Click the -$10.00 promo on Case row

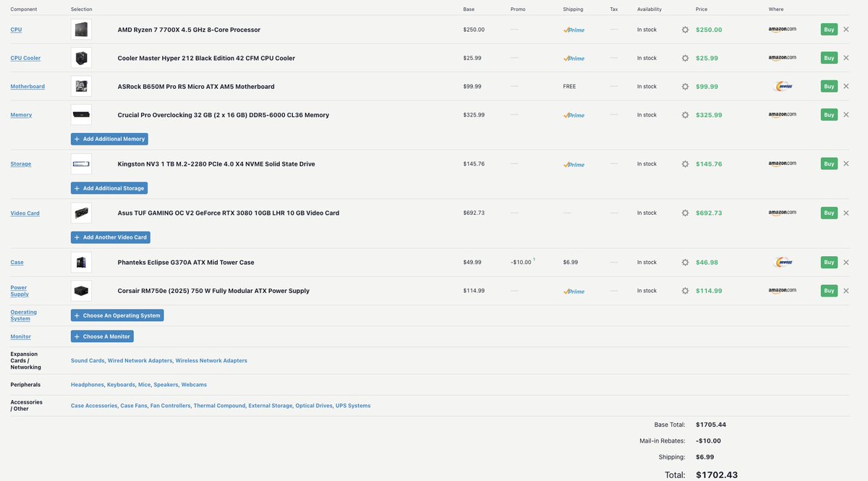tap(521, 263)
